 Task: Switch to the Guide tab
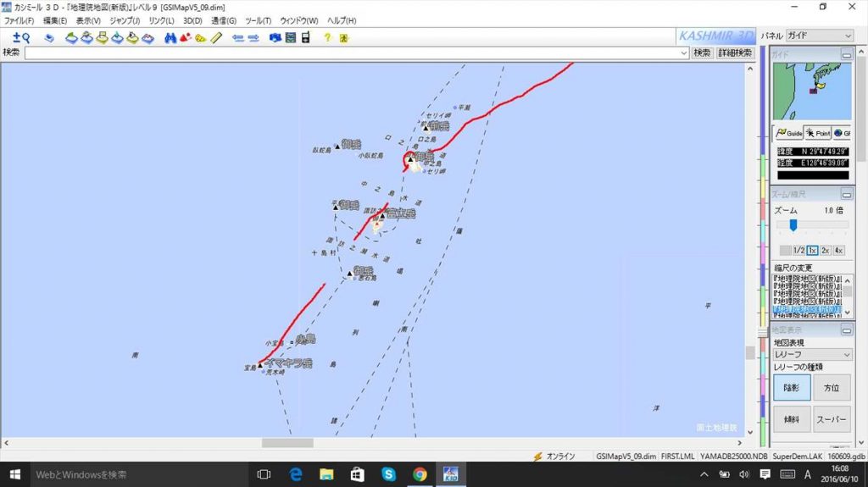point(789,133)
